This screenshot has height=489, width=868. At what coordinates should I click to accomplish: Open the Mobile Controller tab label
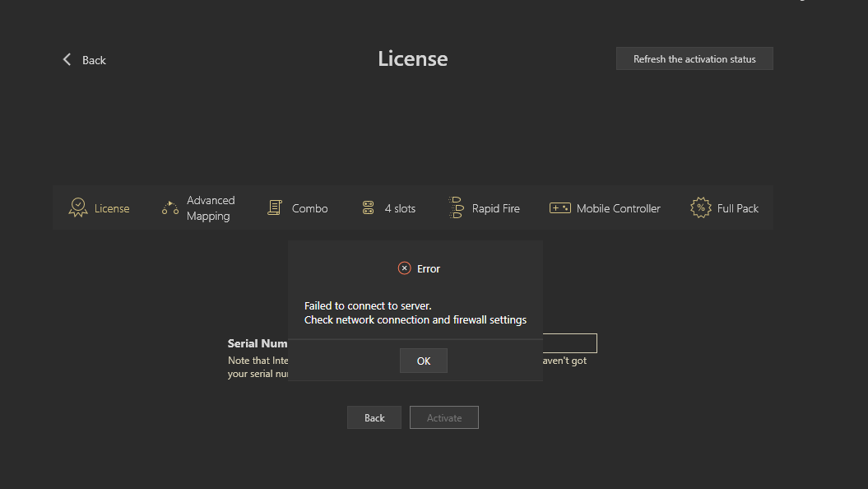tap(619, 208)
